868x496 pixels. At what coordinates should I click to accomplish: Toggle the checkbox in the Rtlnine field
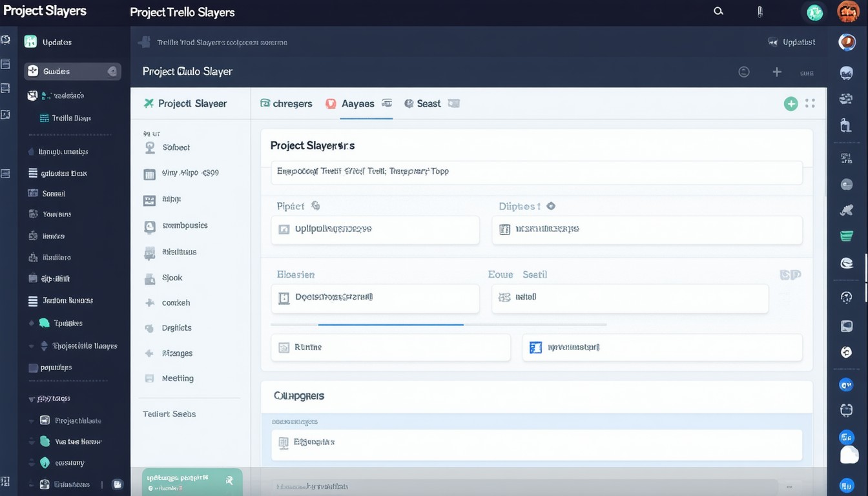pos(284,347)
